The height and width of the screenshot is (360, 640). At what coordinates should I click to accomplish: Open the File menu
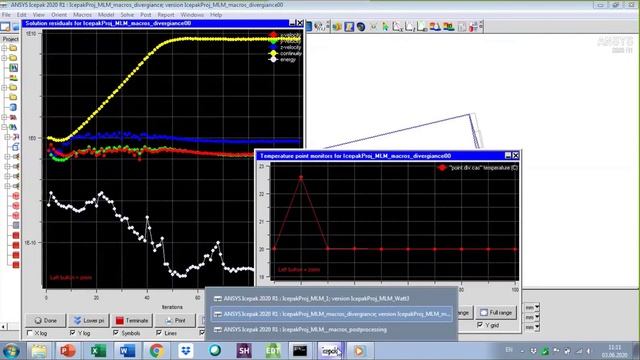pyautogui.click(x=6, y=15)
